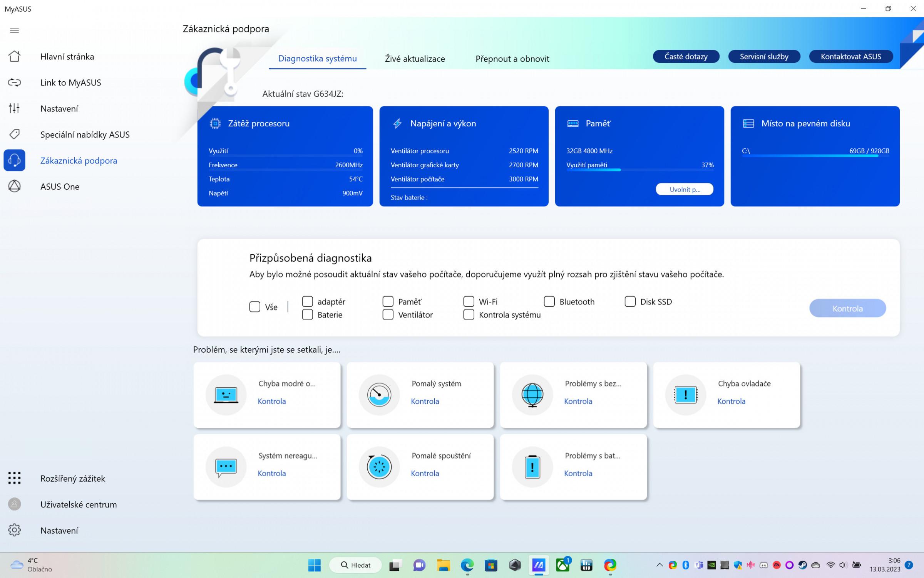Click Systém nereaguje chat bubble icon
This screenshot has height=578, width=924.
coord(226,467)
